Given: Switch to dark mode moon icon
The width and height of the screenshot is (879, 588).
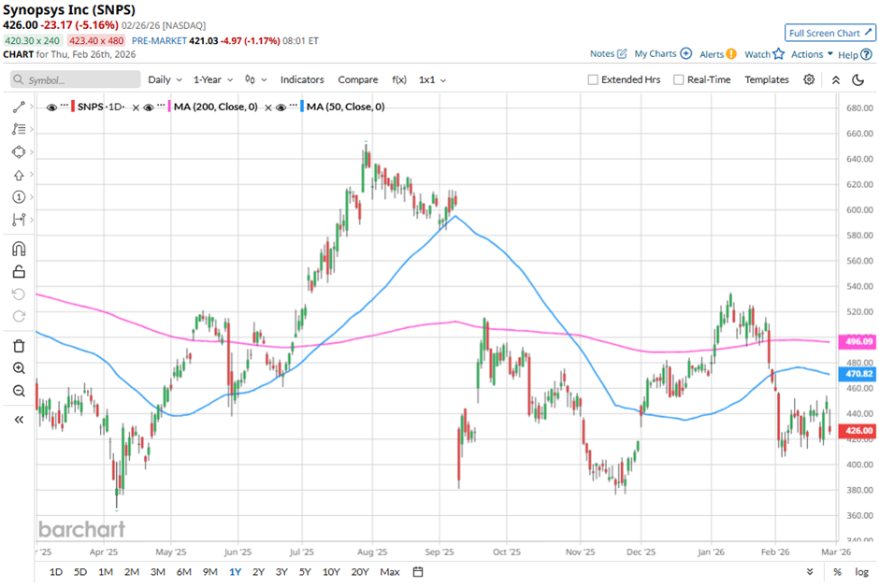Looking at the screenshot, I should click(857, 79).
